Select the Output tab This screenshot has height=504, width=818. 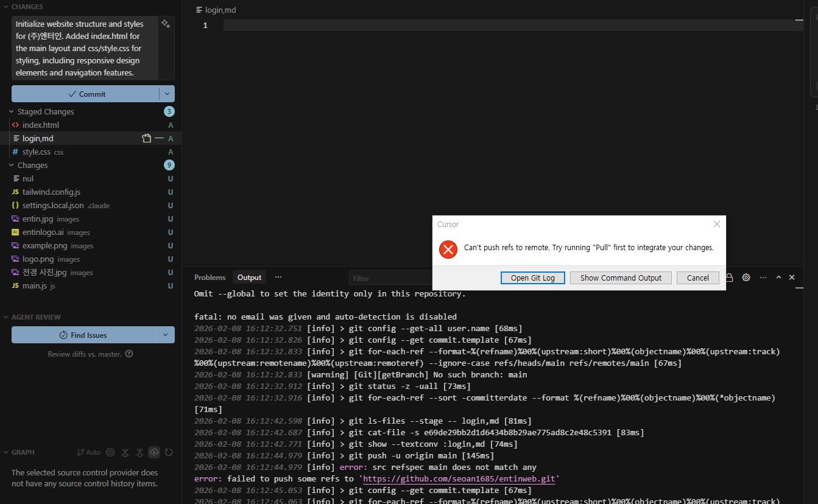tap(249, 277)
